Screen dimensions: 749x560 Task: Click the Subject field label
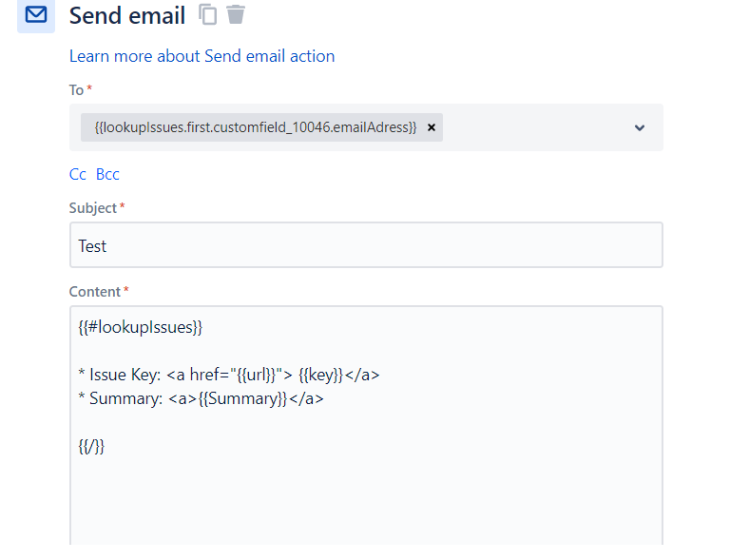[x=92, y=208]
